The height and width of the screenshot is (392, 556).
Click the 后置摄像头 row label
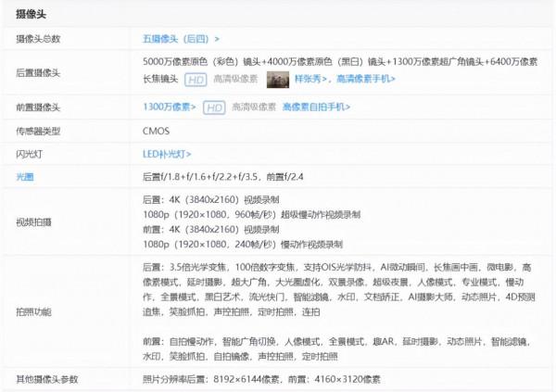click(38, 71)
